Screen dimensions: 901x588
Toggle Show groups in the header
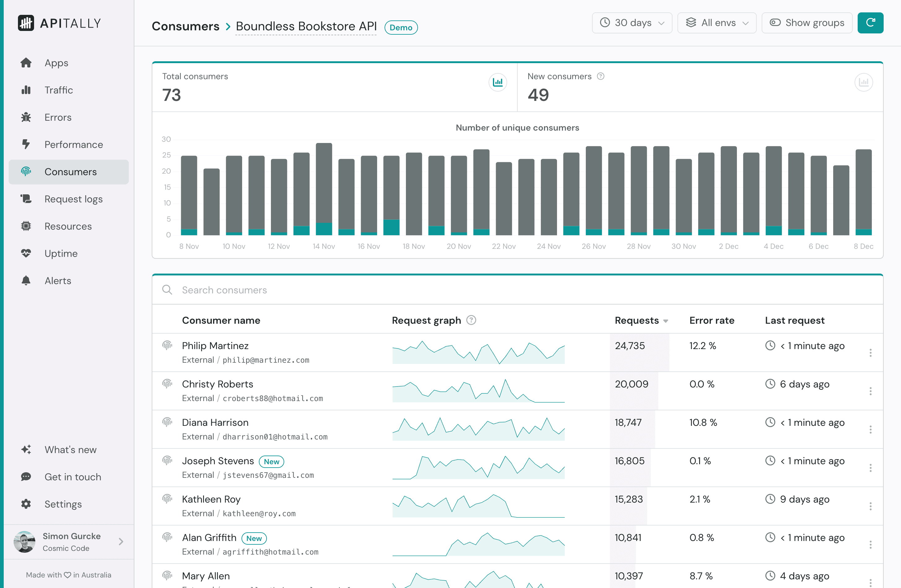point(807,23)
